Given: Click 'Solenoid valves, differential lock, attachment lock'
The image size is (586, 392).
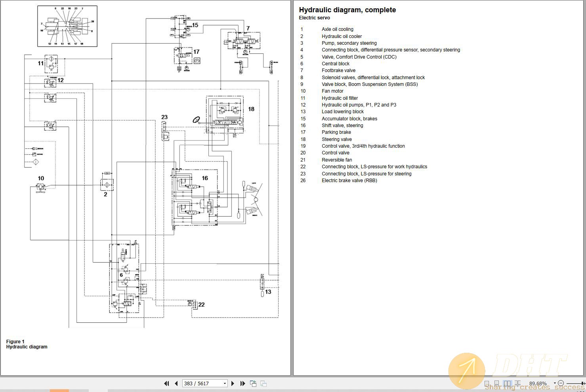Looking at the screenshot, I should (373, 78).
